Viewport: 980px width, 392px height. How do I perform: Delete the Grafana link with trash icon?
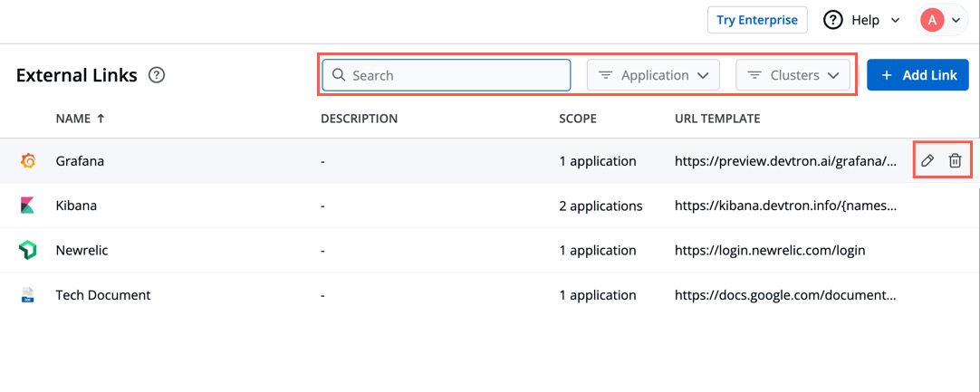[x=955, y=161]
